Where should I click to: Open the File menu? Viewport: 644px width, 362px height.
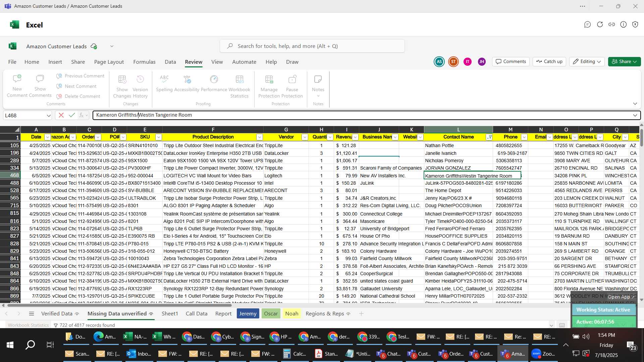12,62
